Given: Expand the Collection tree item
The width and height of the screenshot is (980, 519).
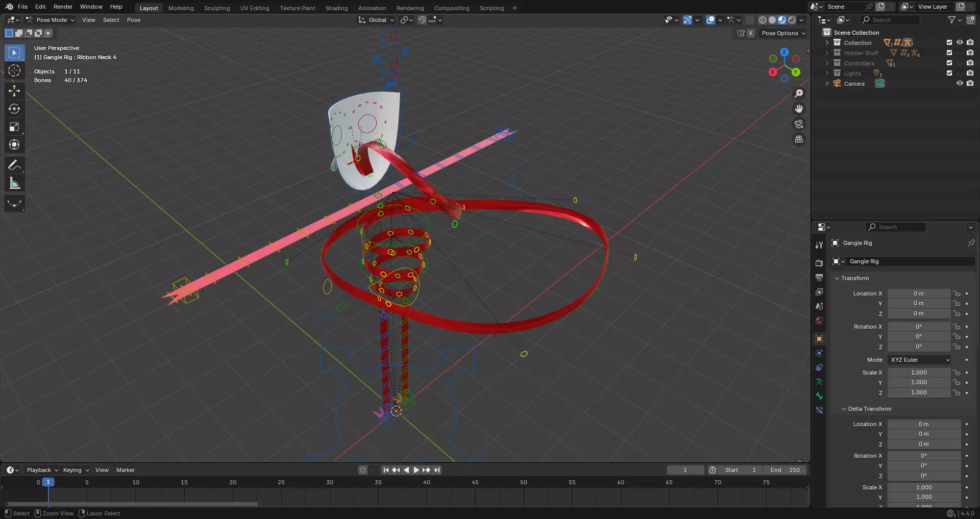Looking at the screenshot, I should tap(827, 43).
